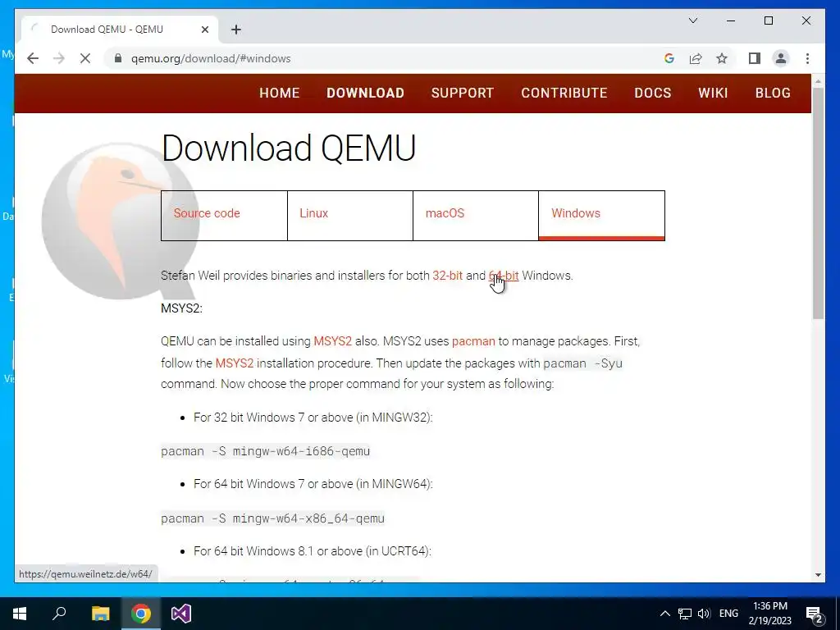This screenshot has height=630, width=840.
Task: Open File Explorer from taskbar
Action: (100, 614)
